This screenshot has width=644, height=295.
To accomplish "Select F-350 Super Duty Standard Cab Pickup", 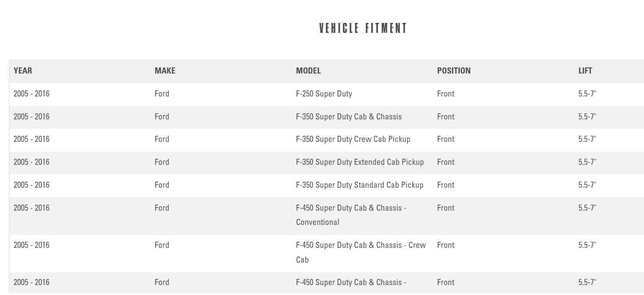I will tap(360, 185).
